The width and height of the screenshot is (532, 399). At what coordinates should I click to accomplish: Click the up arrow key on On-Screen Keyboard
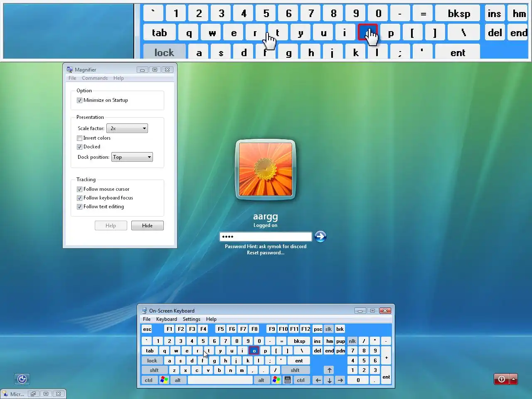[329, 370]
